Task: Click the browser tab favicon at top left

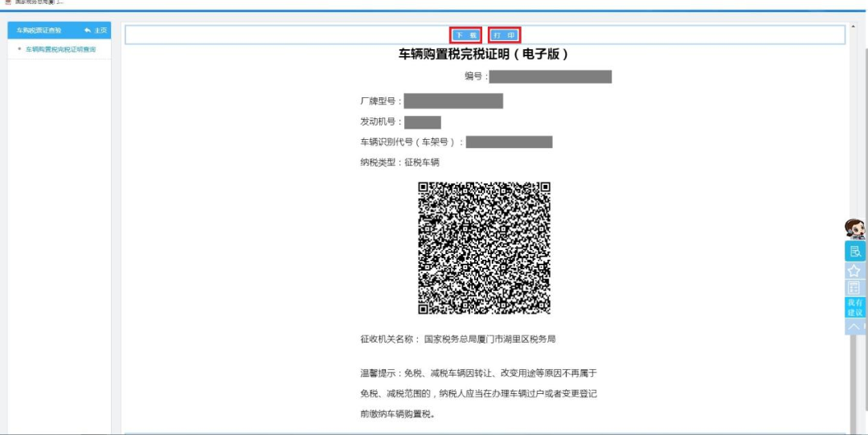Action: click(8, 2)
